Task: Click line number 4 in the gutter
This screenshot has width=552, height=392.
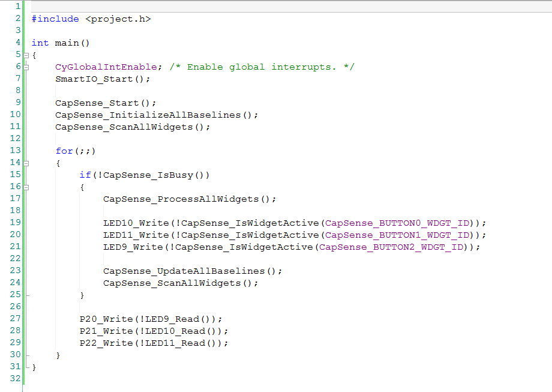Action: coord(18,42)
